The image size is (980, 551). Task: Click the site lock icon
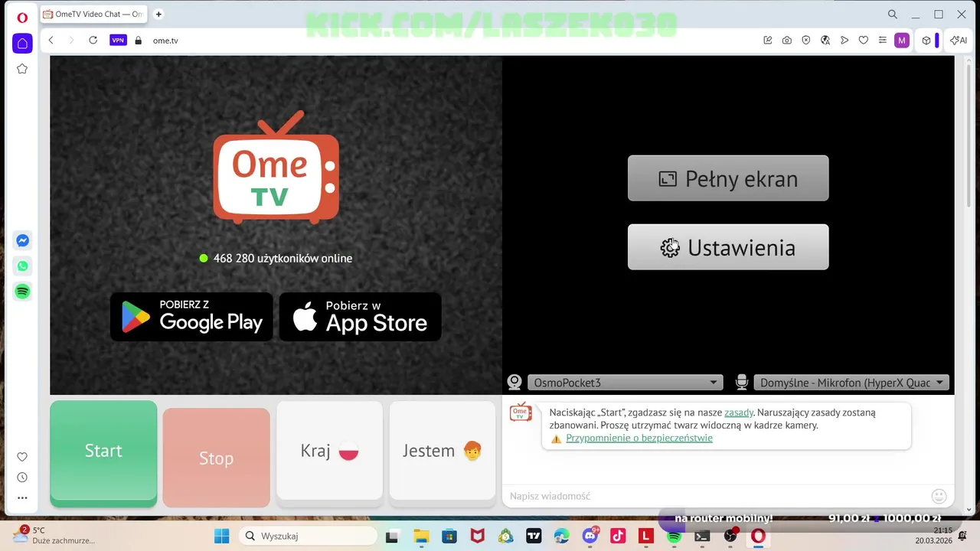click(139, 41)
